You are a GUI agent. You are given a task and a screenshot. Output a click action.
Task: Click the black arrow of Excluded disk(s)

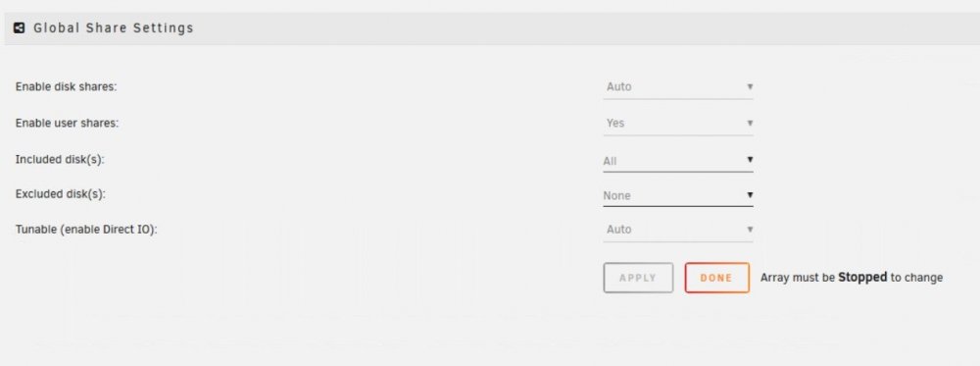coord(750,194)
